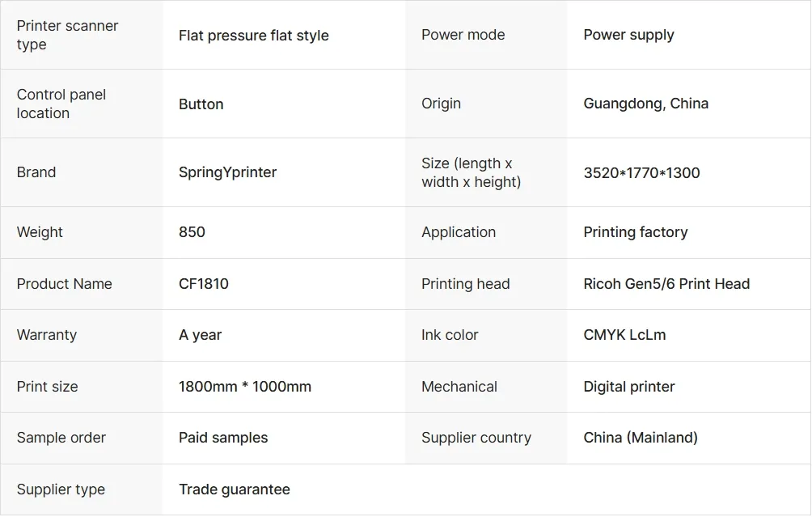Click the "A year" warranty value
Viewport: 812px width, 517px height.
(200, 335)
